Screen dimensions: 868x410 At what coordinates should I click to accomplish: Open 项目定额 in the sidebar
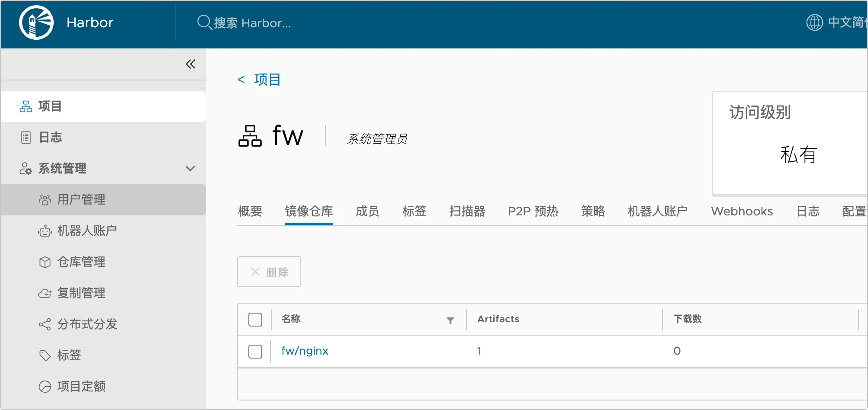pyautogui.click(x=103, y=387)
